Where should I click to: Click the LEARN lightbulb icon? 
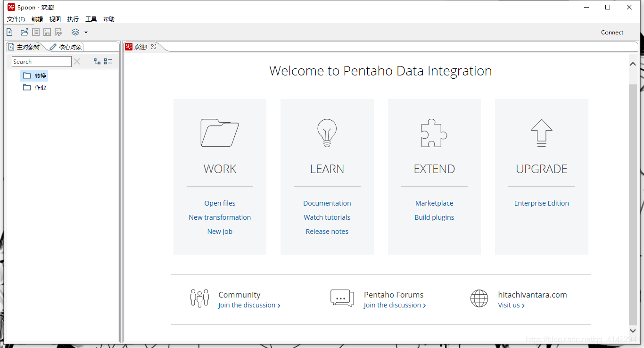327,133
